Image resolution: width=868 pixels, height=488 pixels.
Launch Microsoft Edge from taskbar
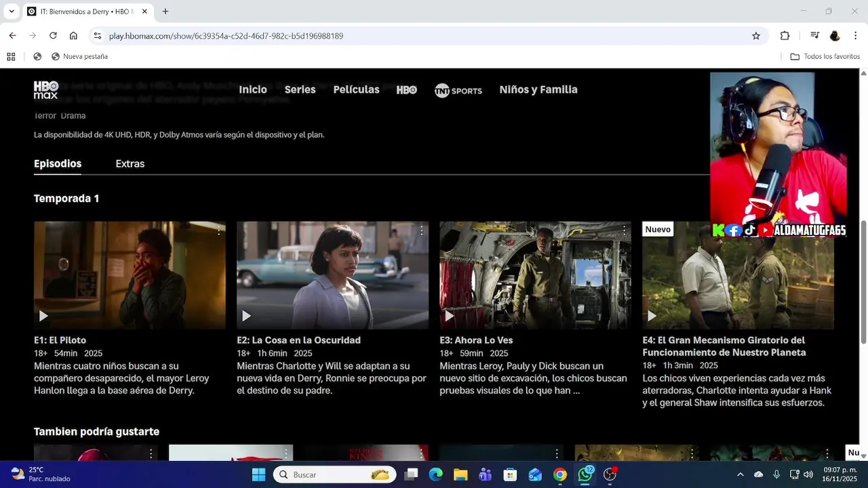pyautogui.click(x=435, y=474)
